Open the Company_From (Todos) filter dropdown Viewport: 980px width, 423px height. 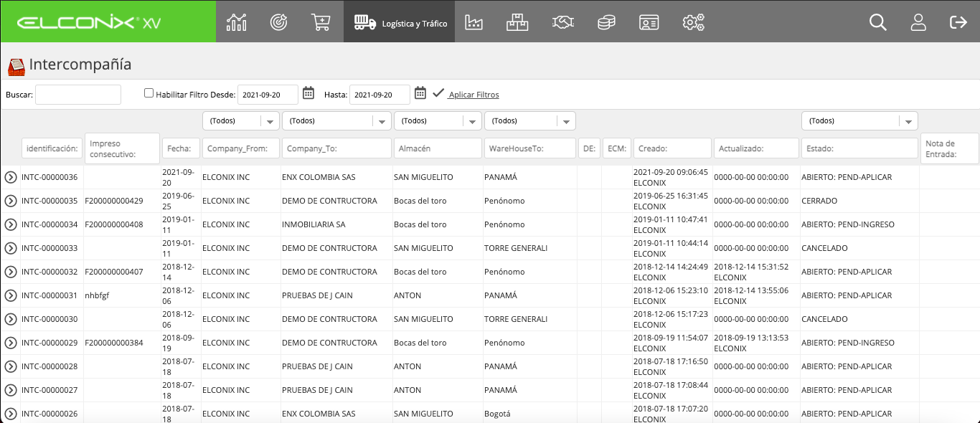click(x=241, y=121)
